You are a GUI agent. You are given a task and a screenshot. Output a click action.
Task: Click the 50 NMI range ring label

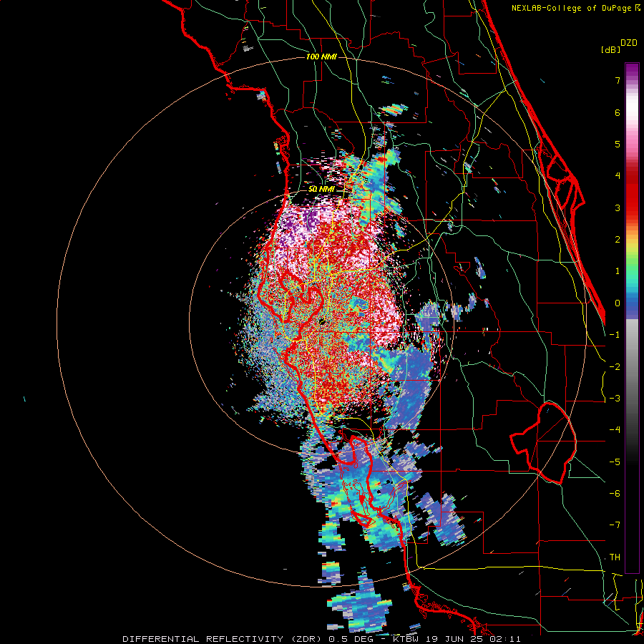coord(321,190)
